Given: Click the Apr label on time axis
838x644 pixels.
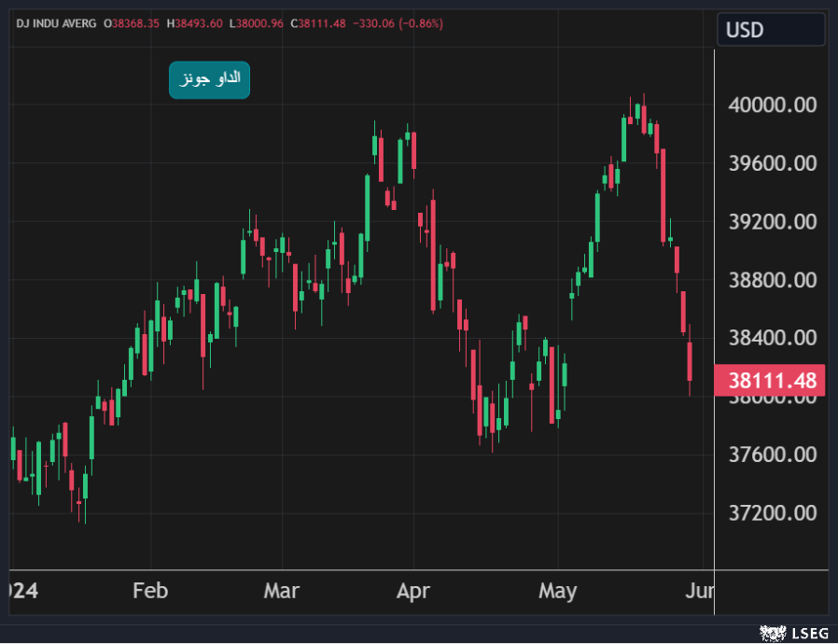Looking at the screenshot, I should click(x=412, y=591).
